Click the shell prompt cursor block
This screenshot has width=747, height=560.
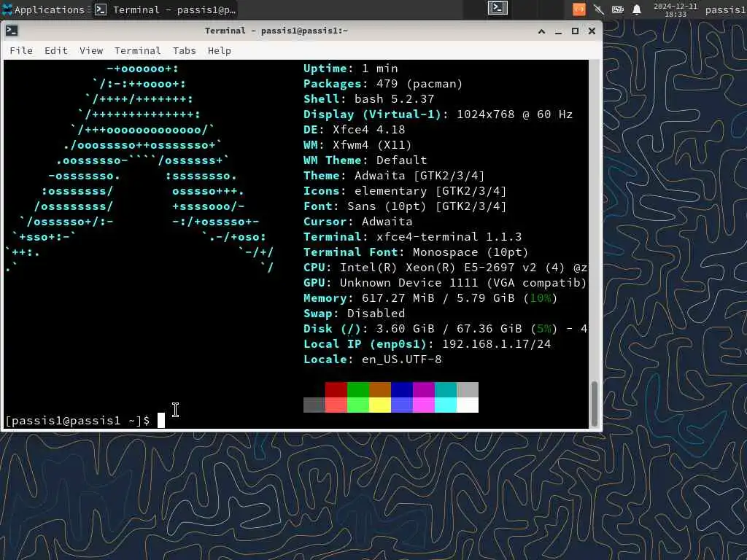point(161,421)
